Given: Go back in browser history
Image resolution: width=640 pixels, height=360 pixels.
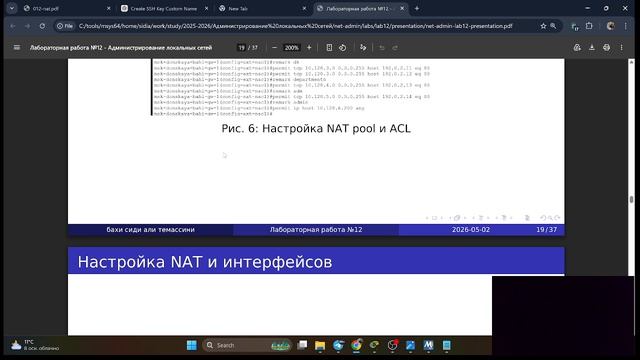Looking at the screenshot, I should click(13, 26).
